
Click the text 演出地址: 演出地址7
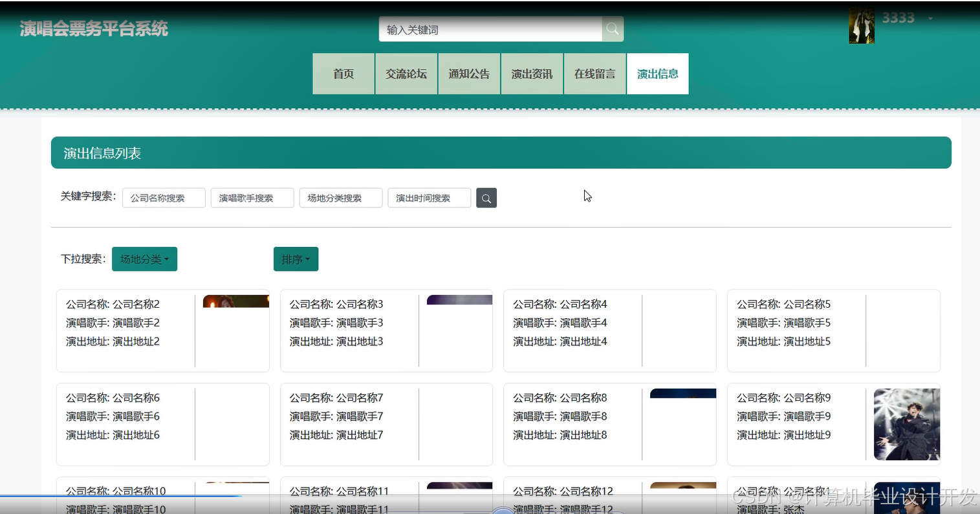pos(336,435)
